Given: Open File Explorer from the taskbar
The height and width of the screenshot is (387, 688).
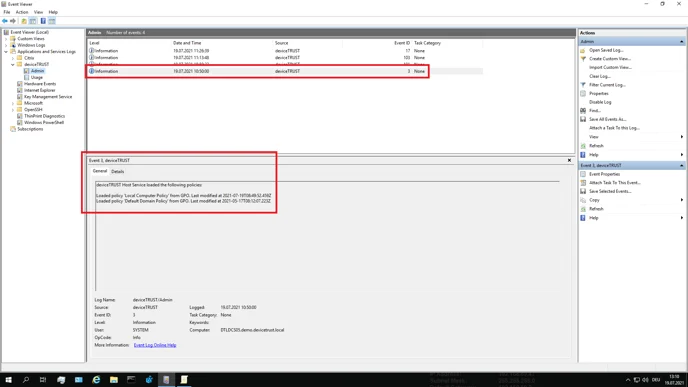Looking at the screenshot, I should [x=114, y=380].
